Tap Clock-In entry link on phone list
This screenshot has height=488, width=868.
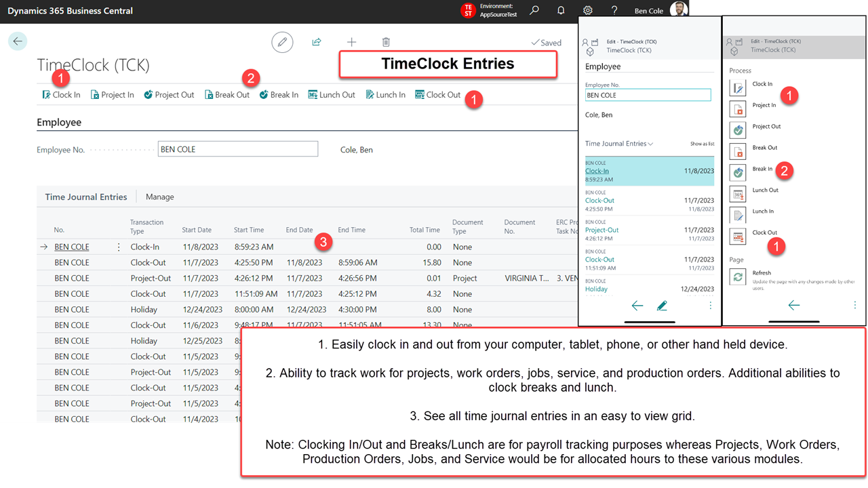click(x=597, y=171)
